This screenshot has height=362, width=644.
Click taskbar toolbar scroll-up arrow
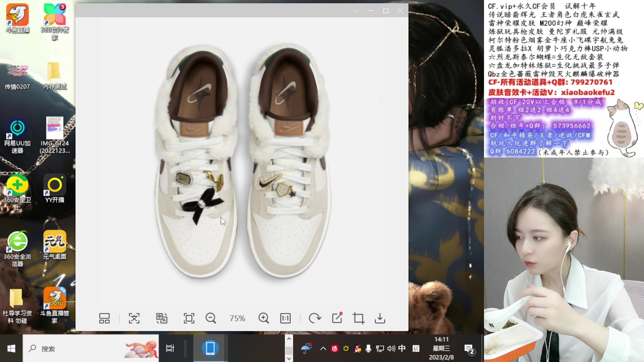(x=289, y=339)
